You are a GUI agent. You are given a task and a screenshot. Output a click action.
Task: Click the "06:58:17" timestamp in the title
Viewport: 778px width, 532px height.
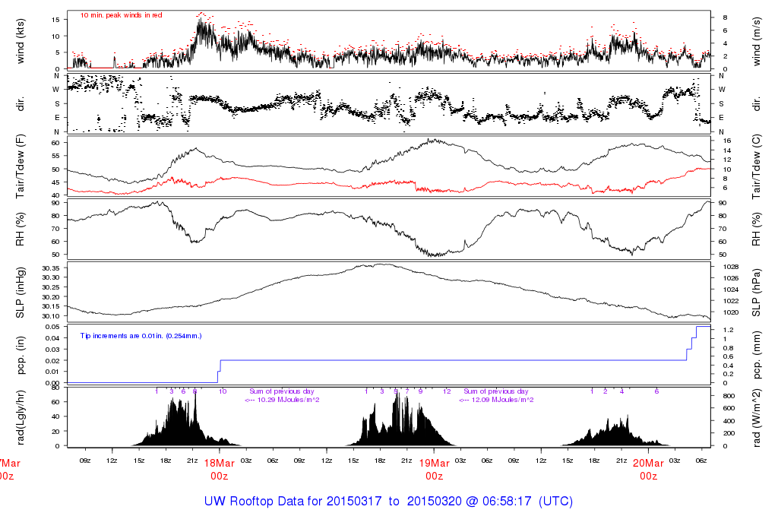coord(508,502)
